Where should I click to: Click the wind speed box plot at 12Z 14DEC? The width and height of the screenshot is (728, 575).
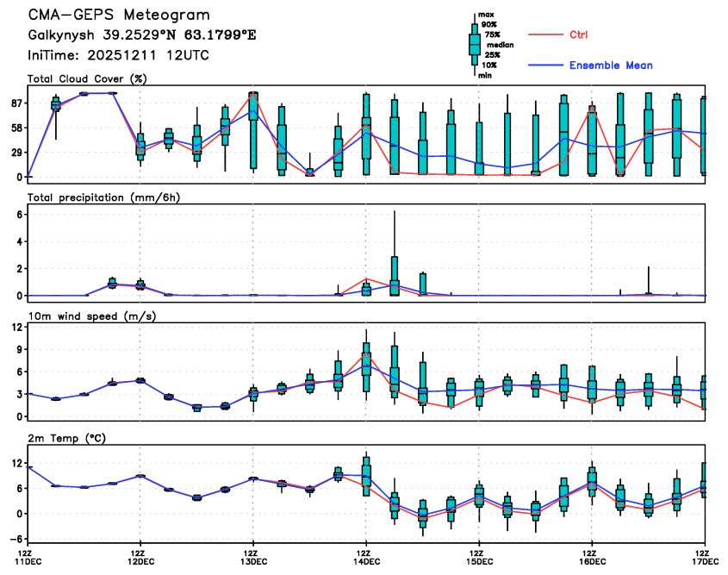coord(366,365)
